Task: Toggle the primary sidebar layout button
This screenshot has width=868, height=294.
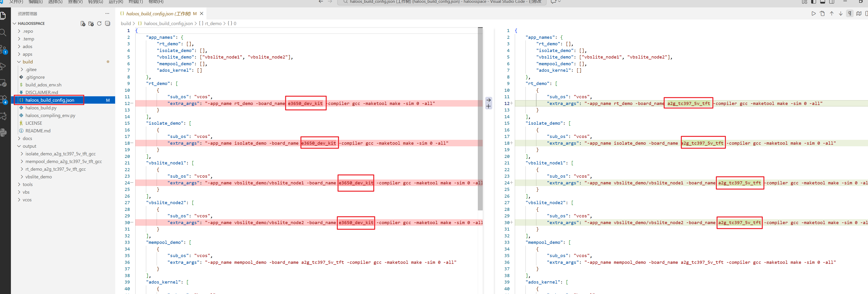Action: [x=813, y=2]
